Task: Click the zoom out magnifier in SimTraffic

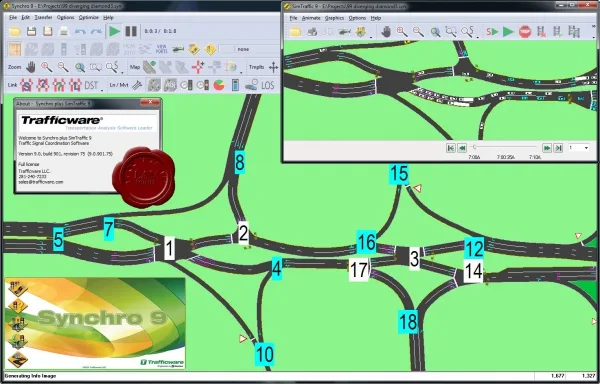Action: (x=418, y=32)
